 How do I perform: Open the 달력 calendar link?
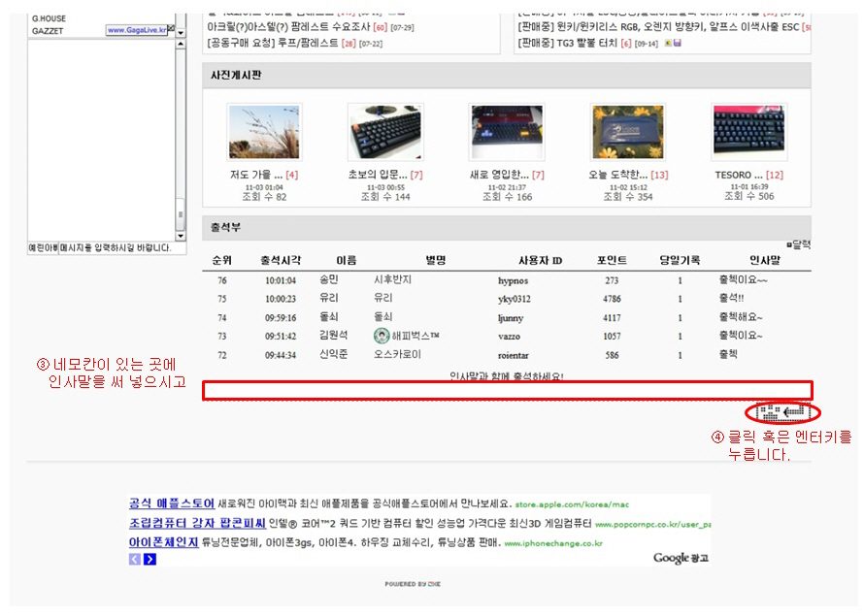799,244
